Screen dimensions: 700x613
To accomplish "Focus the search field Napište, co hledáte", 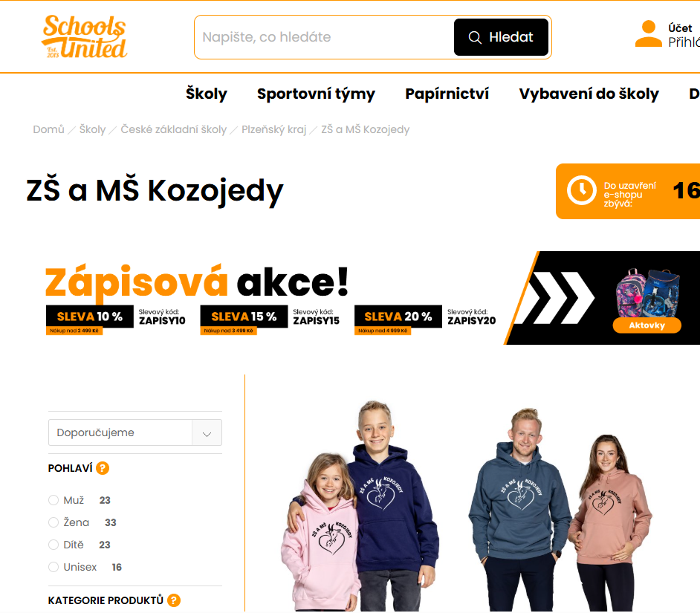I will click(x=325, y=37).
